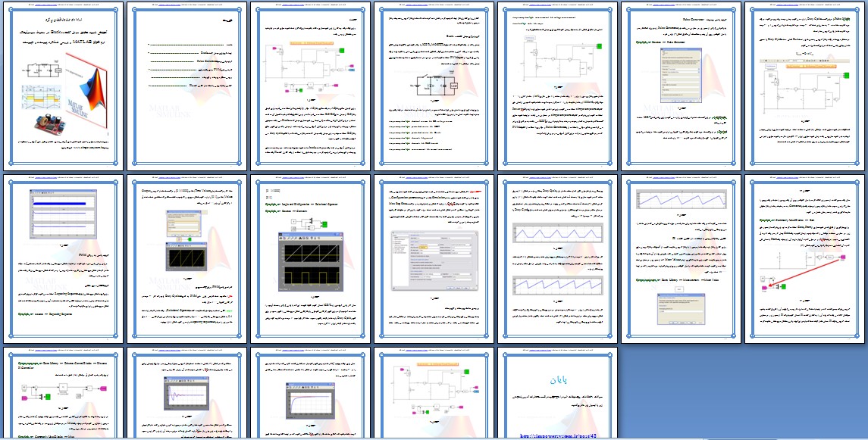Select the page with two blue sawtooth plots
Screen dimensions: 868x440
(557, 259)
